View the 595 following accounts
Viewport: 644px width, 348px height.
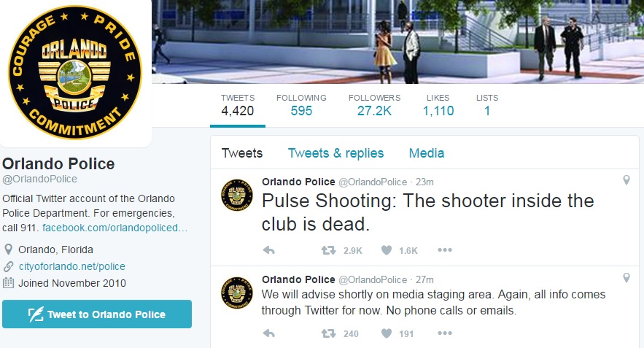pos(301,106)
